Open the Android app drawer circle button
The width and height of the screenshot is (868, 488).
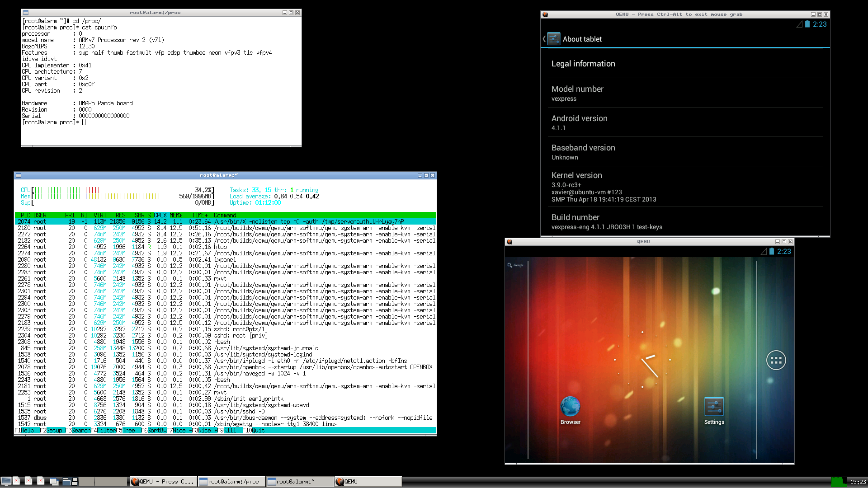click(776, 360)
